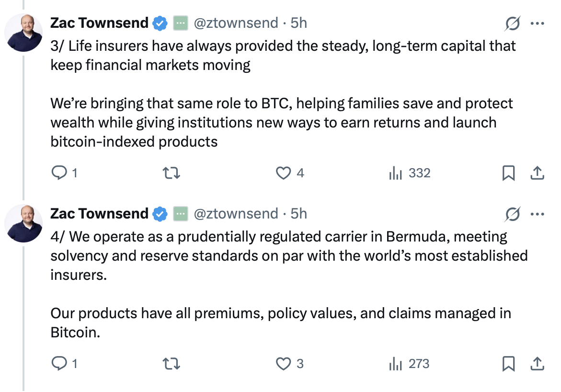This screenshot has width=561, height=392.
Task: Reply to the tweet about life insurers
Action: point(57,173)
